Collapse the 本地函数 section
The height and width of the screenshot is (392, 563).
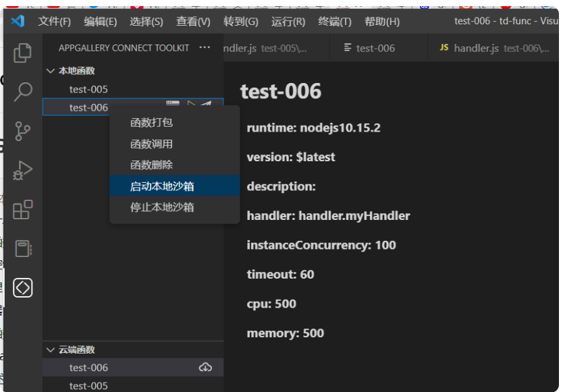tap(51, 71)
